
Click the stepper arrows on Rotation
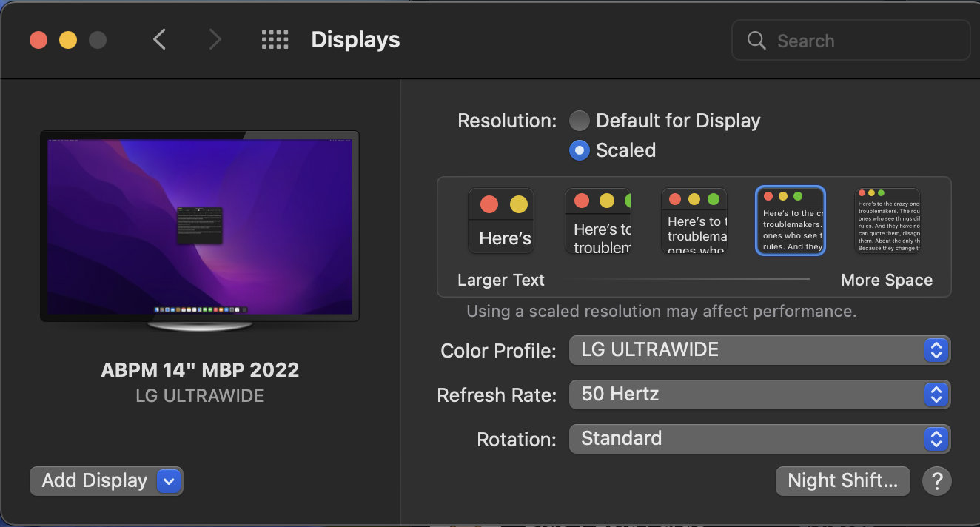(936, 439)
